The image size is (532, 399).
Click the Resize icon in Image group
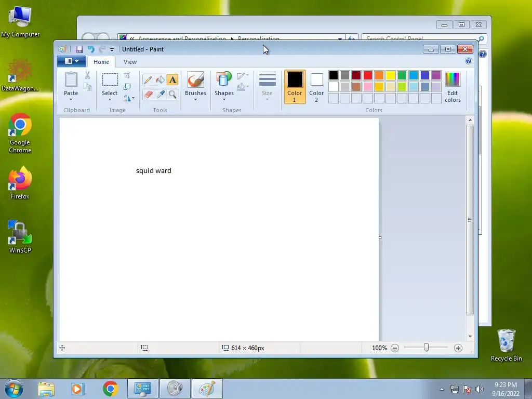127,87
